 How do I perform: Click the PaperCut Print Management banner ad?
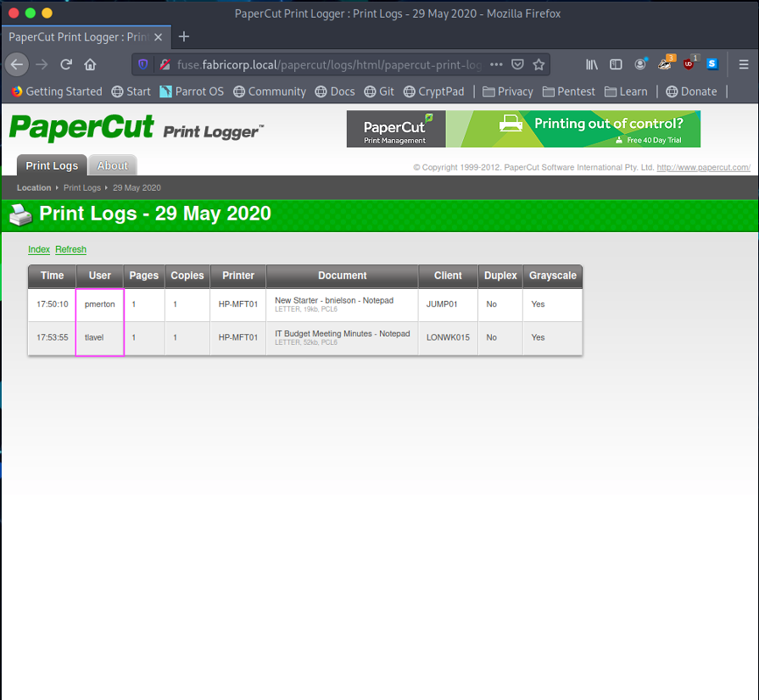pyautogui.click(x=523, y=129)
